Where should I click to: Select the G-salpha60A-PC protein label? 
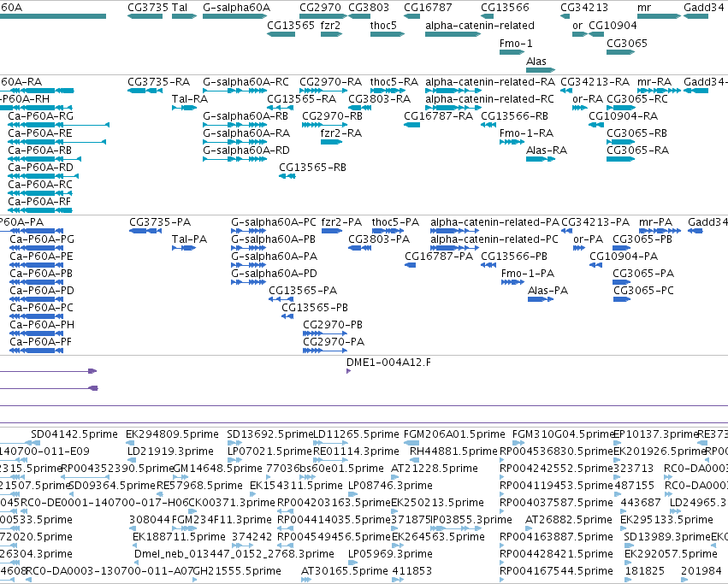(274, 222)
